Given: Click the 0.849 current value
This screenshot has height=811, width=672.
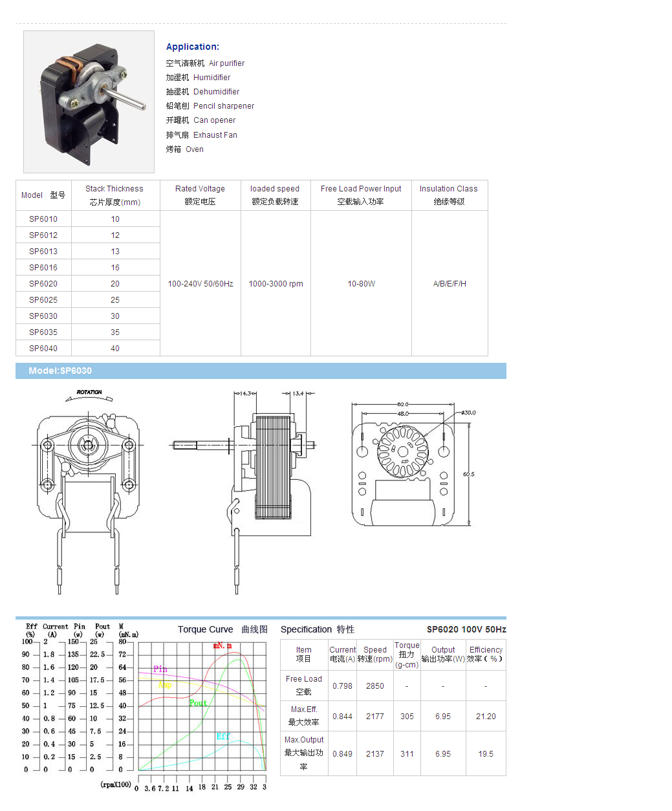Looking at the screenshot, I should coord(342,754).
